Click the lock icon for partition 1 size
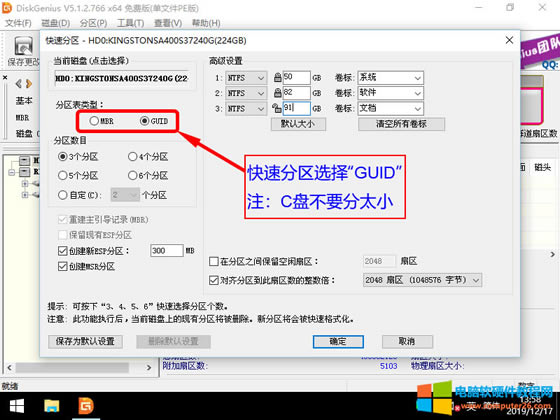The height and width of the screenshot is (420, 560). tap(278, 78)
